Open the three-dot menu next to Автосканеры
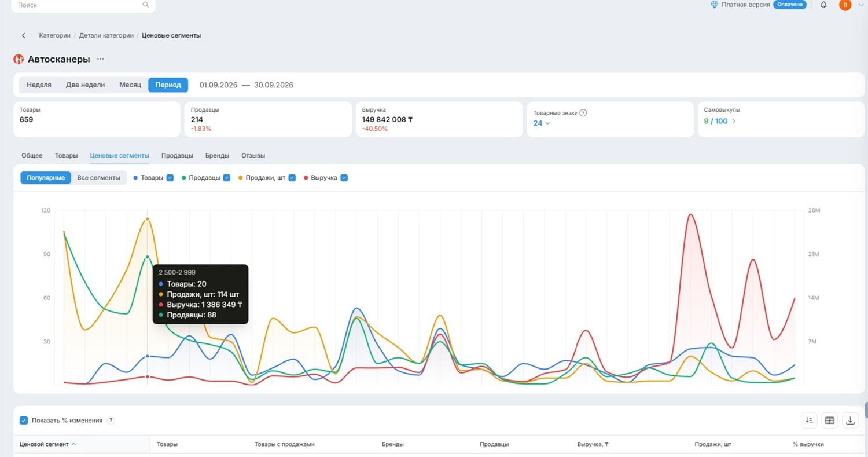Viewport: 868px width, 457px height. tap(101, 59)
